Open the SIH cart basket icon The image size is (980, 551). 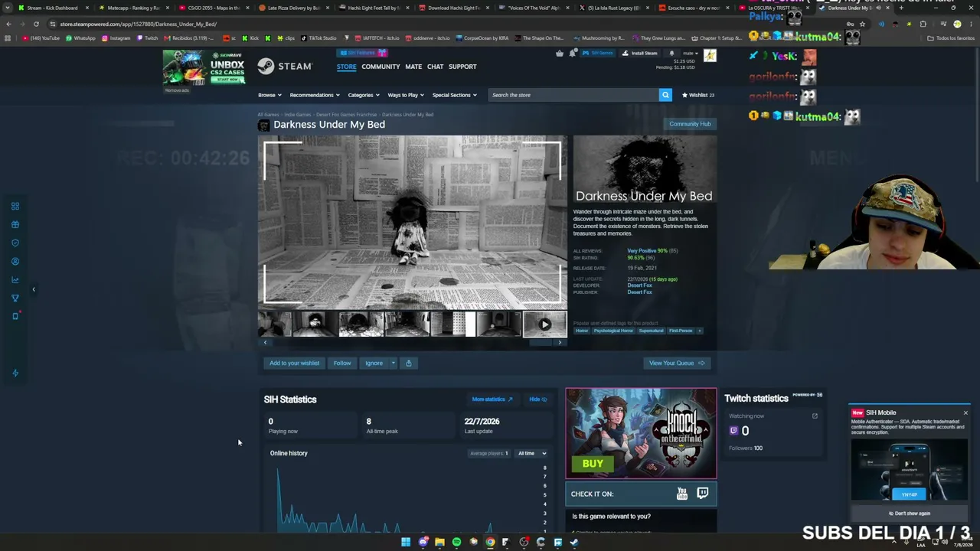pyautogui.click(x=560, y=53)
